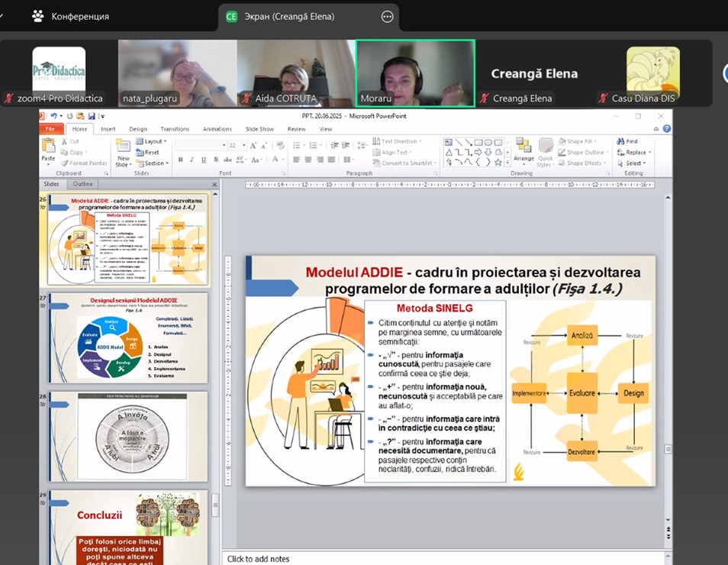Pick the five-point star shape
Screen dimensions: 728x565
click(x=498, y=162)
